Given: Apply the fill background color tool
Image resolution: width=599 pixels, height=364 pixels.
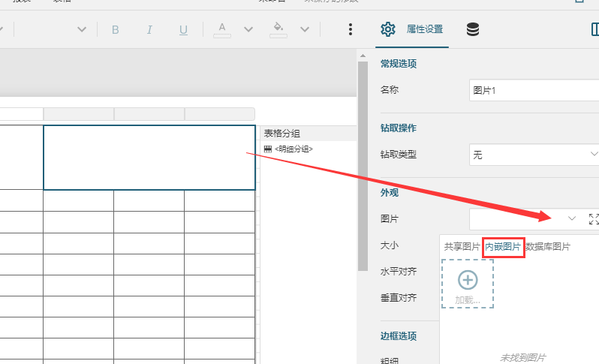Looking at the screenshot, I should tap(278, 30).
